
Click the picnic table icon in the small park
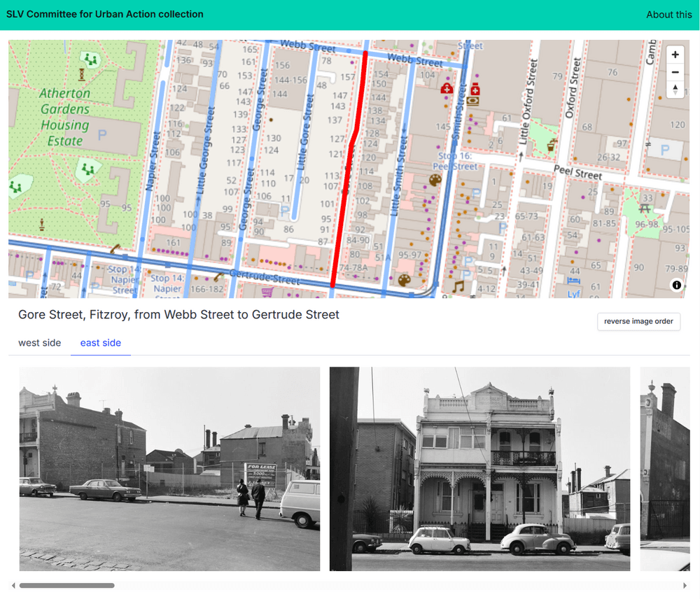[645, 209]
